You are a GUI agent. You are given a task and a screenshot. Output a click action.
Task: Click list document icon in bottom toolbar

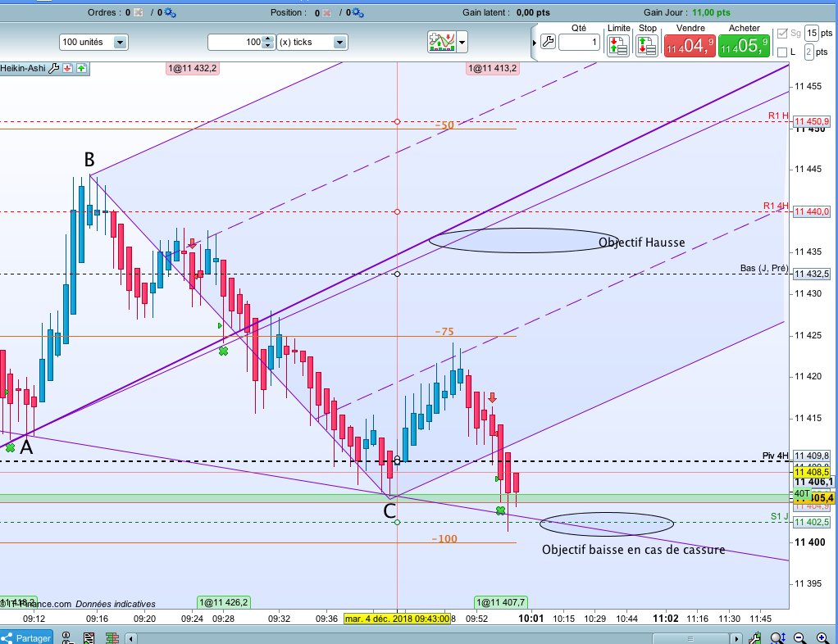89,637
